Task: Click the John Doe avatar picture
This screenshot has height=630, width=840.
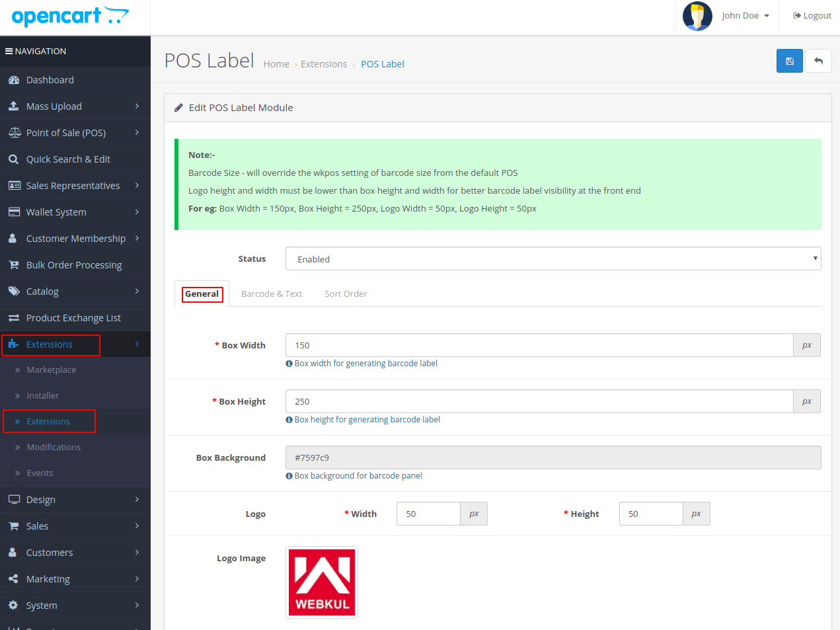Action: (x=697, y=16)
